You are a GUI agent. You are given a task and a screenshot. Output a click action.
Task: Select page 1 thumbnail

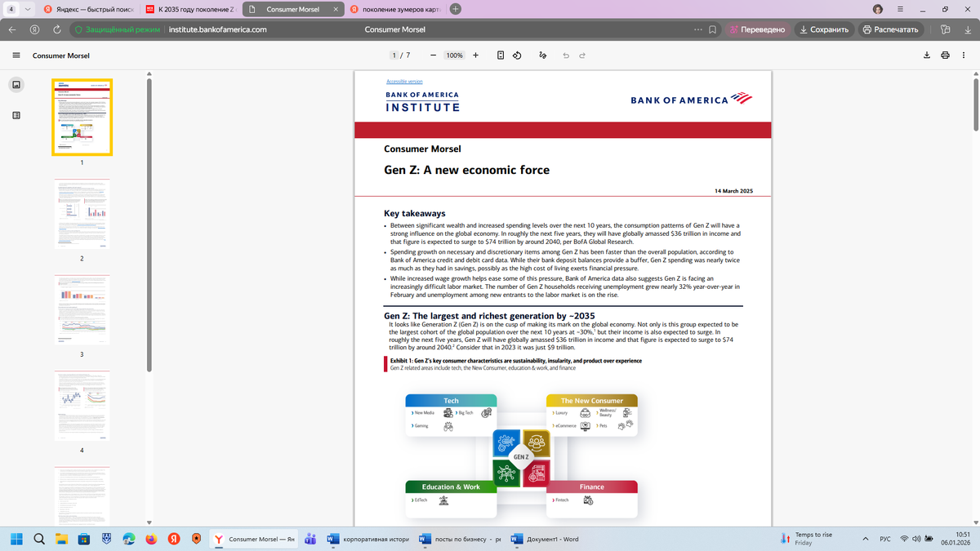[x=82, y=117]
